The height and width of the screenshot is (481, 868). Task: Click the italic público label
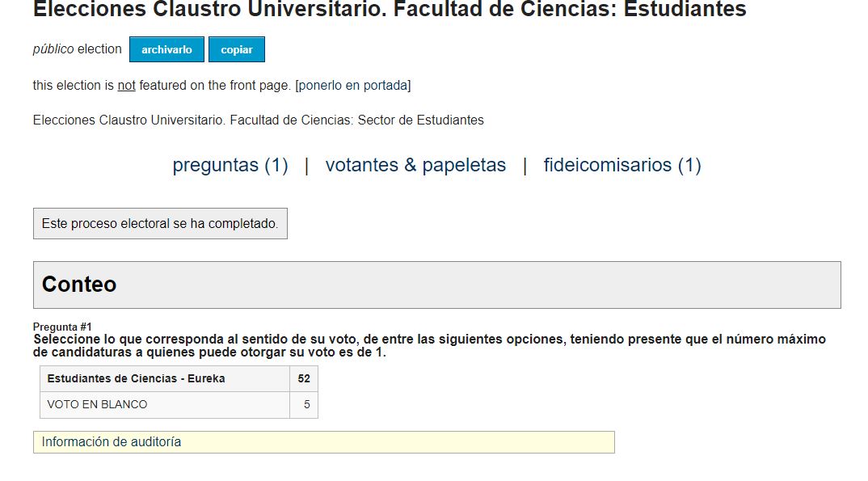(53, 49)
